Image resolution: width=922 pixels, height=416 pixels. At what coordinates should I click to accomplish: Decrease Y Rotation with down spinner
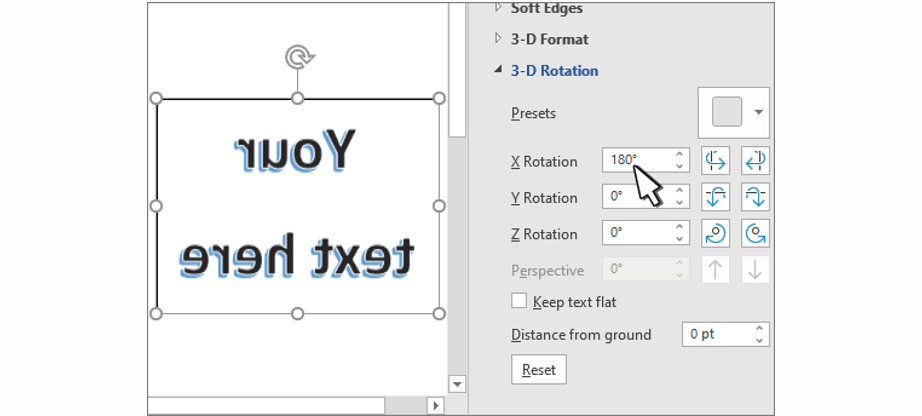680,203
